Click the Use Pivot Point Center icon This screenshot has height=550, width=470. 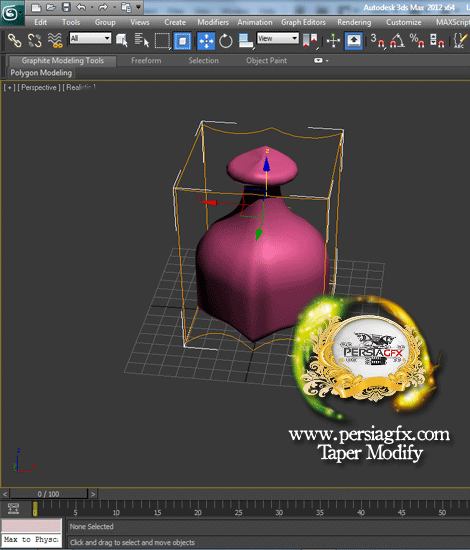coord(310,41)
